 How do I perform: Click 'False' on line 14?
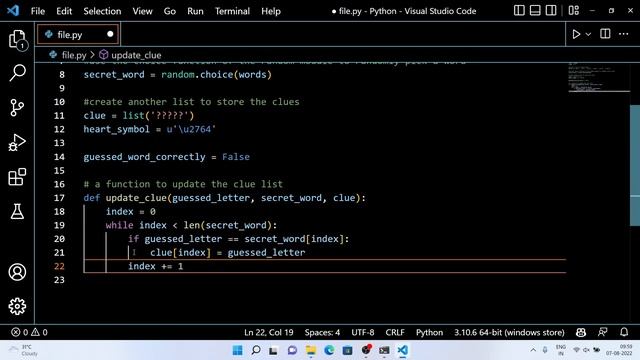click(x=236, y=157)
